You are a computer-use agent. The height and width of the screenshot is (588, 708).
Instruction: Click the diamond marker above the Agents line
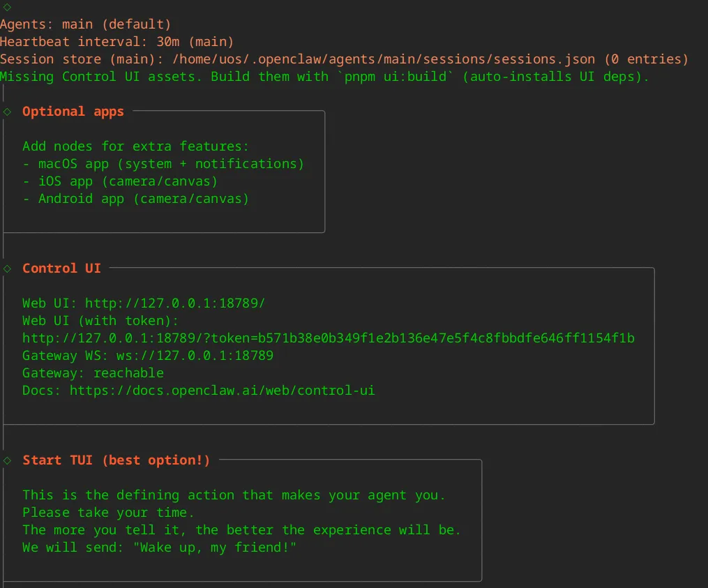tap(7, 7)
